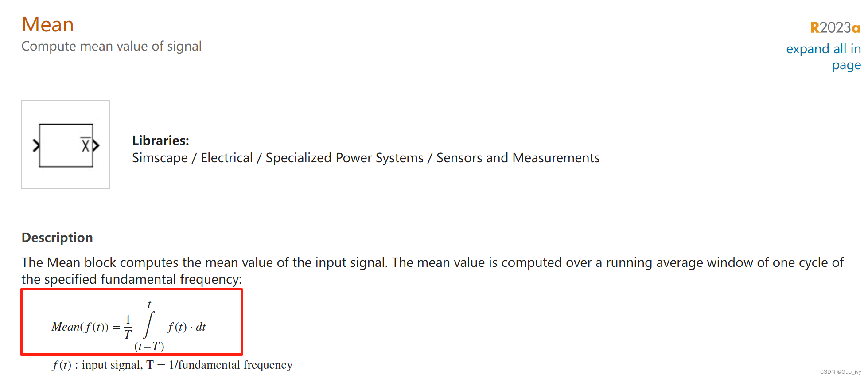Click the 1/T fraction in the formula
The width and height of the screenshot is (868, 379).
[128, 327]
